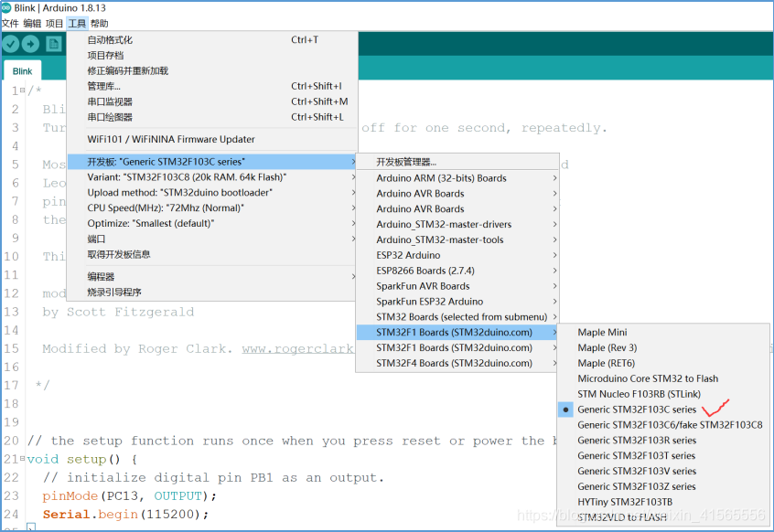This screenshot has height=532, width=774.
Task: Select Generic STM32F103C series board
Action: 663,410
